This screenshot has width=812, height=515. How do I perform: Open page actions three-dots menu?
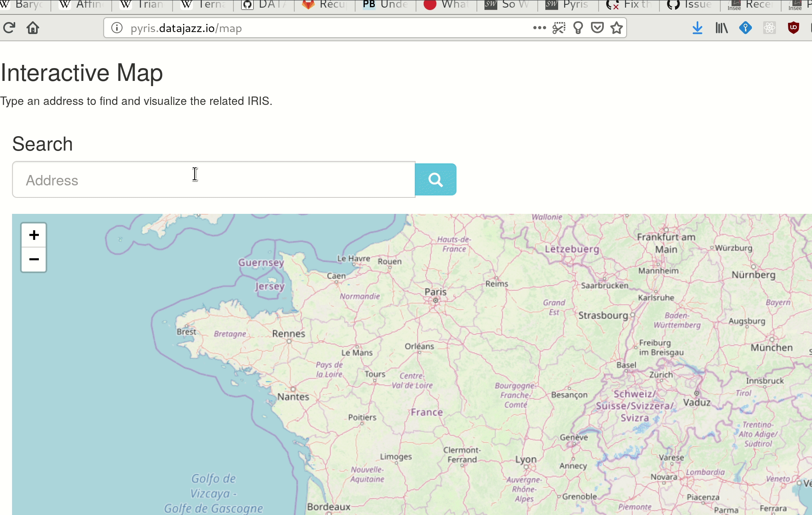pos(539,28)
